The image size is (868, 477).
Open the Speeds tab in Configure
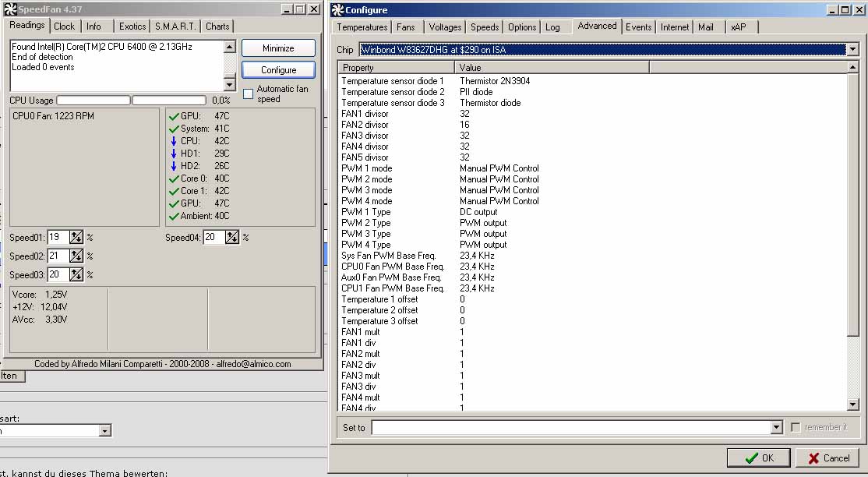pyautogui.click(x=485, y=27)
